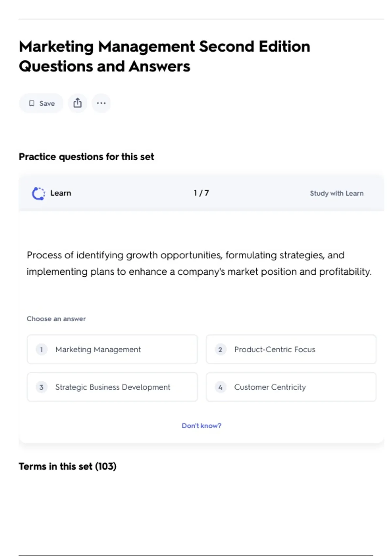The width and height of the screenshot is (392, 556).
Task: Click the number 3 answer badge
Action: pos(41,387)
